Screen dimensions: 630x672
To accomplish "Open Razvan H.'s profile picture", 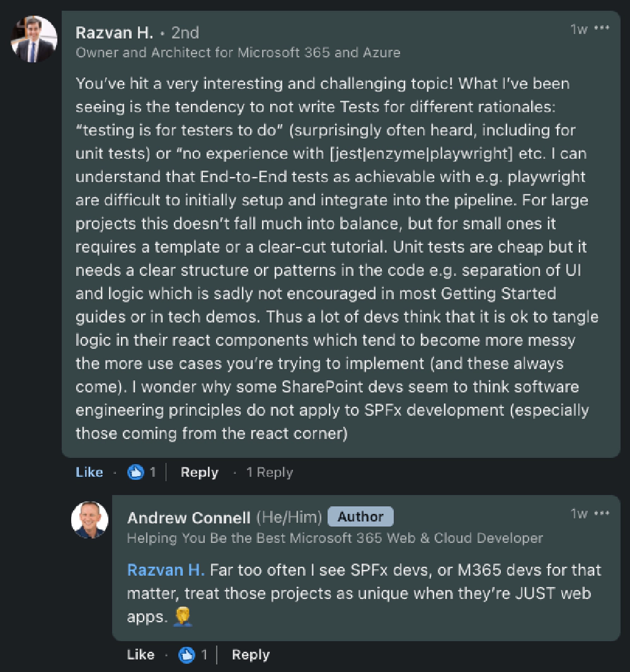I will [35, 38].
